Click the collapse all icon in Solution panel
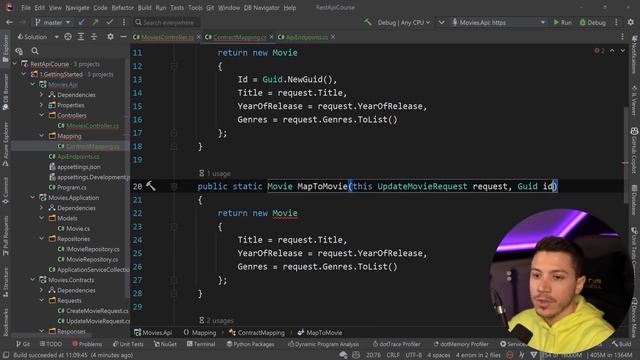The height and width of the screenshot is (360, 640). [x=94, y=37]
